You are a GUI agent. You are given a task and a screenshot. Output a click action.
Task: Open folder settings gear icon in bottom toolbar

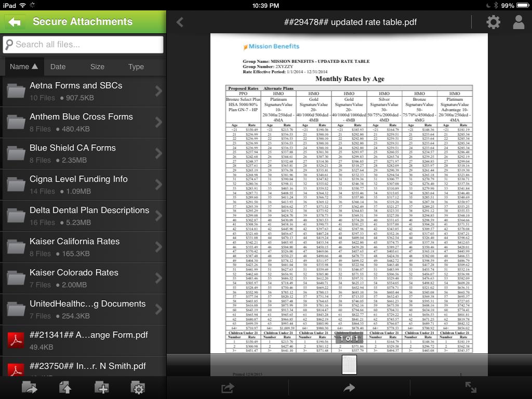point(138,388)
